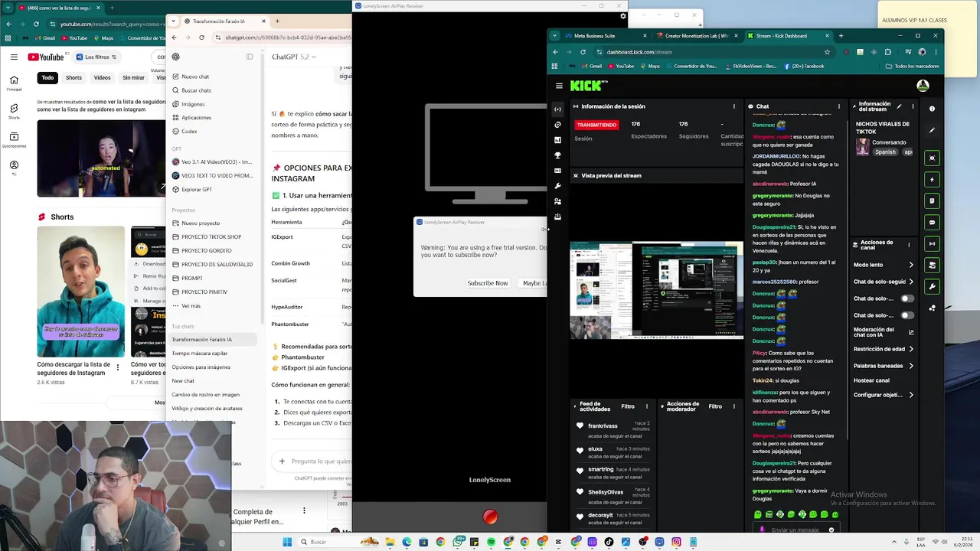Click the green wrench icon in Kick right rail
980x551 pixels.
tap(932, 286)
